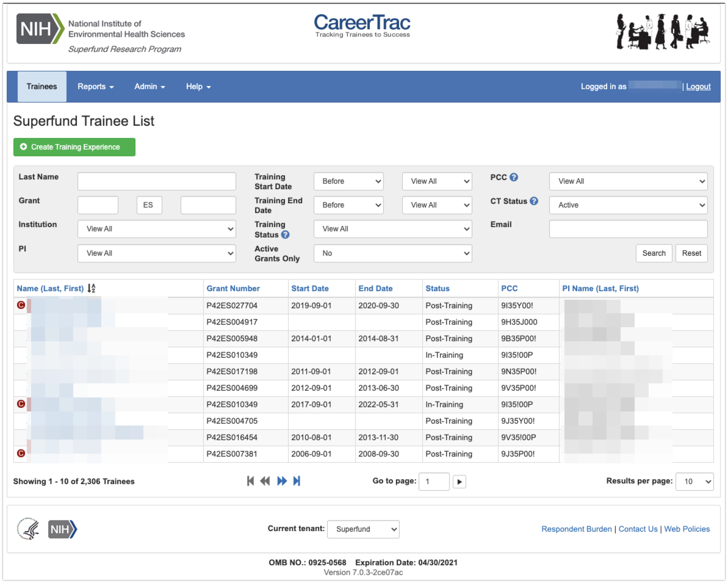Jump to last page pagination icon

point(297,481)
